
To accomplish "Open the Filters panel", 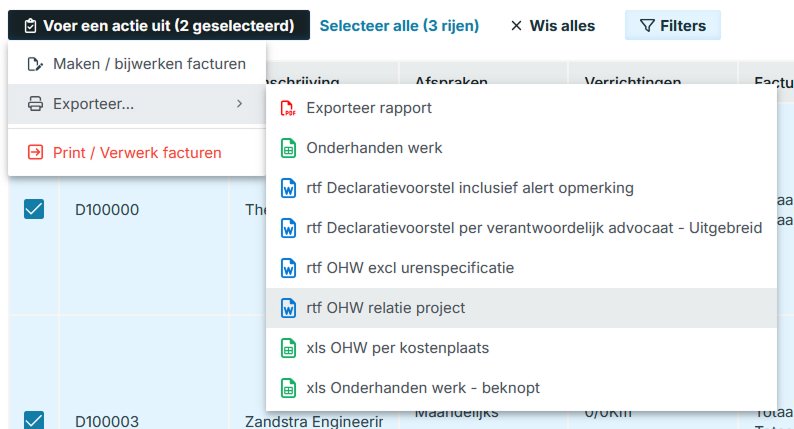I will [672, 25].
